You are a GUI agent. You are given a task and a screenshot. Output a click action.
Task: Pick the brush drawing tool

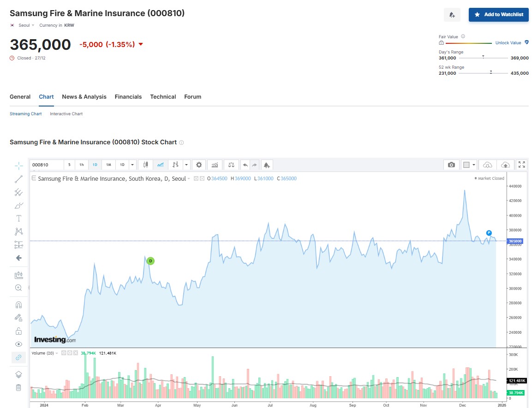(x=18, y=205)
